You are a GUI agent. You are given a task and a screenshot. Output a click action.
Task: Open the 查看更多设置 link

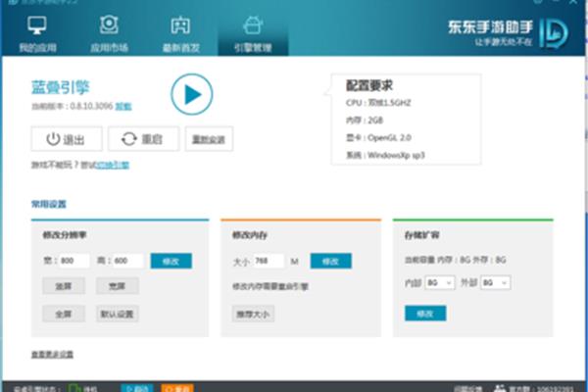tap(52, 355)
